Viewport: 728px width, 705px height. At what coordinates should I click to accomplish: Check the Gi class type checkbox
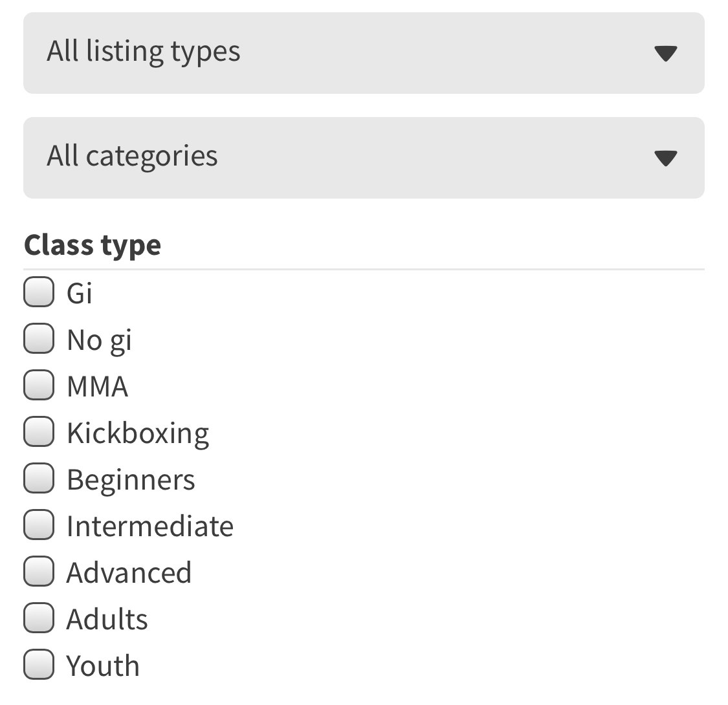click(38, 293)
